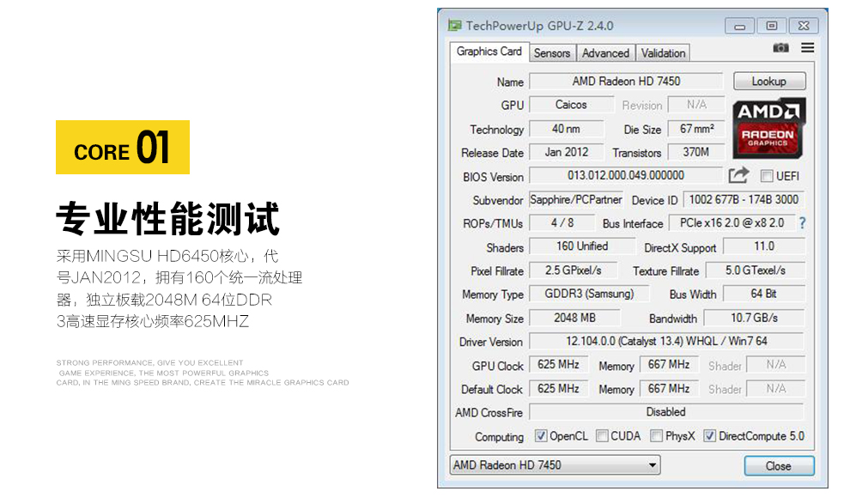Enable CUDA computing support
The width and height of the screenshot is (850, 504).
pyautogui.click(x=601, y=435)
